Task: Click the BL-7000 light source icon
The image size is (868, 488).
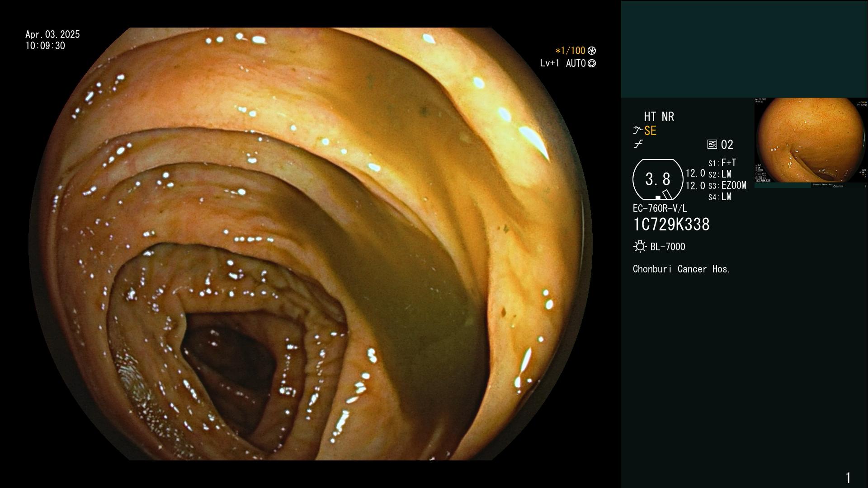Action: point(640,247)
